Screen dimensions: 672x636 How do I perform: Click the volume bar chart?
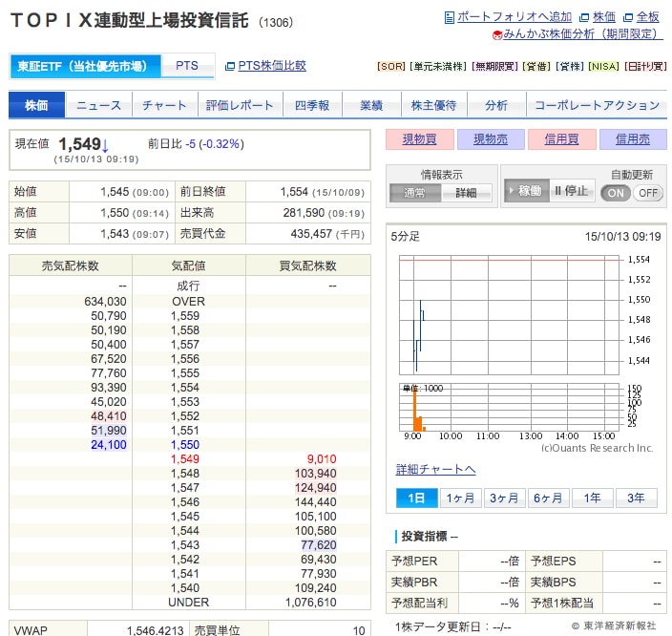(510, 408)
